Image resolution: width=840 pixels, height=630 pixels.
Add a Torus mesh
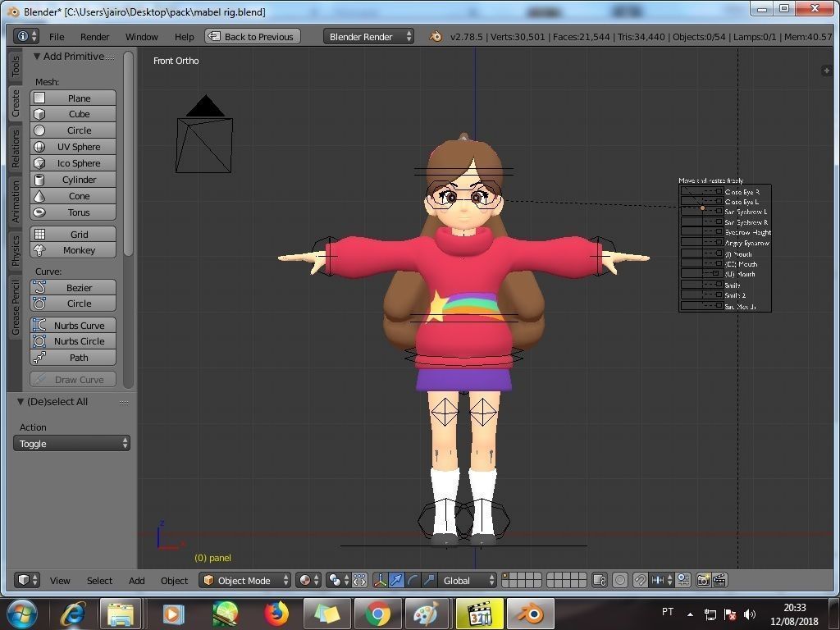click(x=73, y=212)
